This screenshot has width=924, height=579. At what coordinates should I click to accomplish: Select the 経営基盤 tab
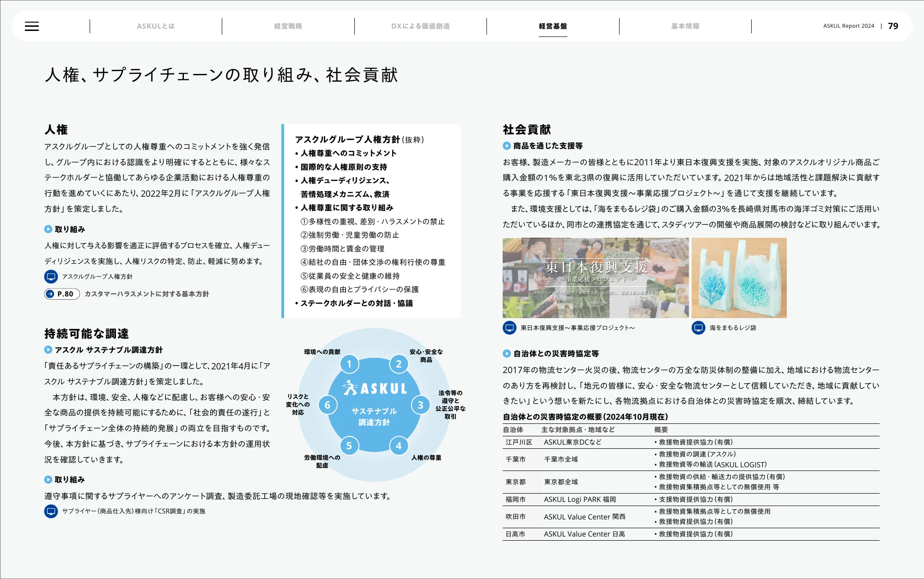point(553,26)
